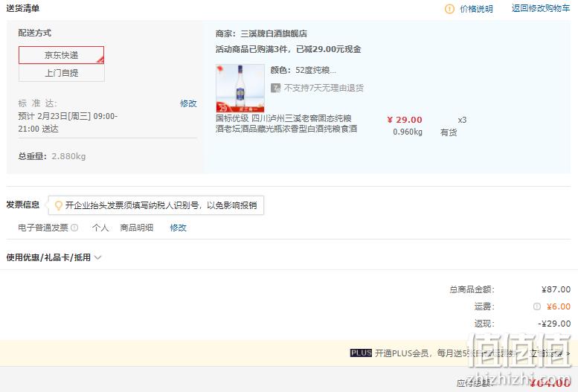Return via 返回修改购物车 link
The image size is (578, 392).
(540, 8)
